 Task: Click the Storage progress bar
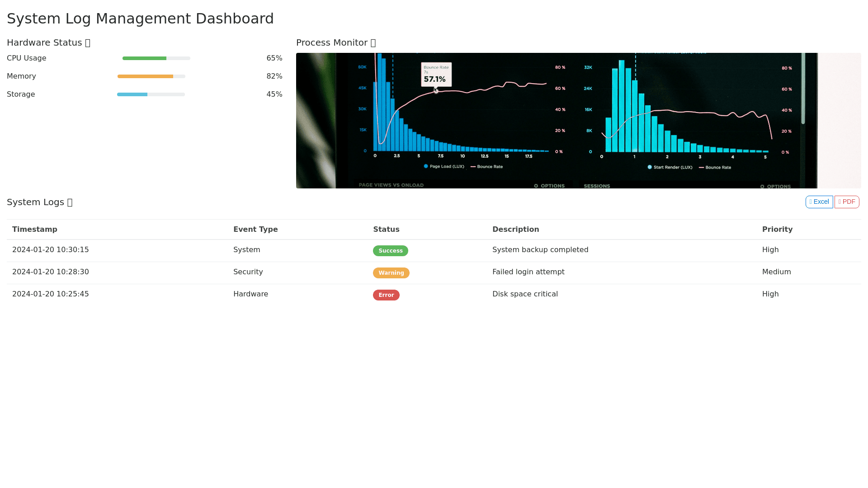pyautogui.click(x=151, y=94)
